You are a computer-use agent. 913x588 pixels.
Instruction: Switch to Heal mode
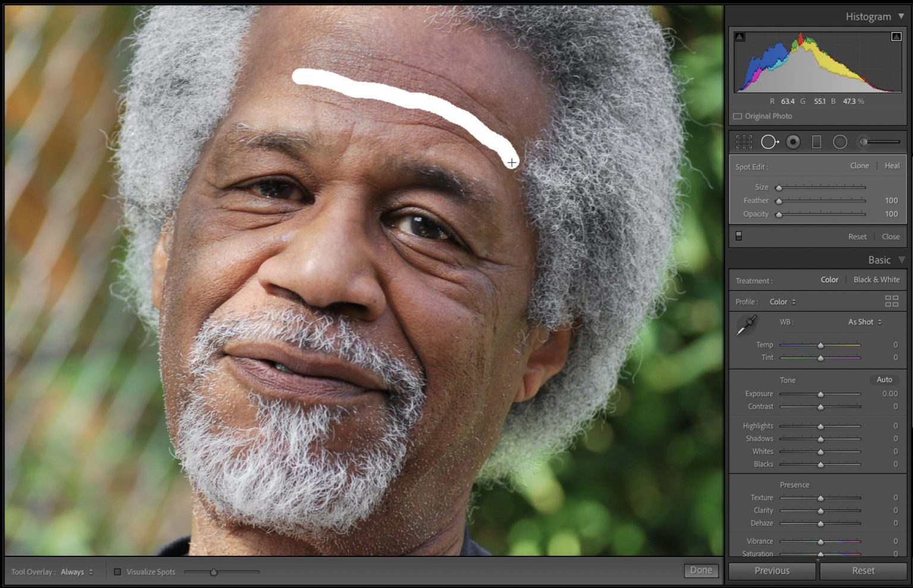(892, 166)
